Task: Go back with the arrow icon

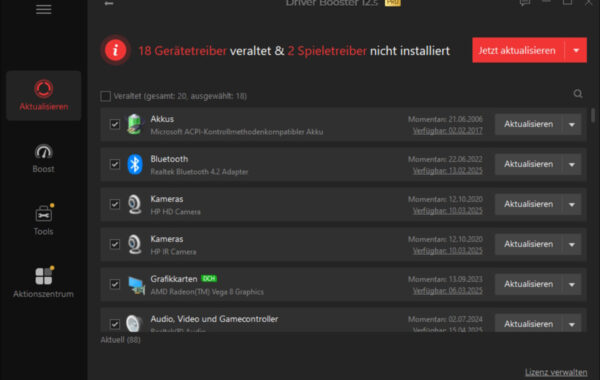Action: 109,3
